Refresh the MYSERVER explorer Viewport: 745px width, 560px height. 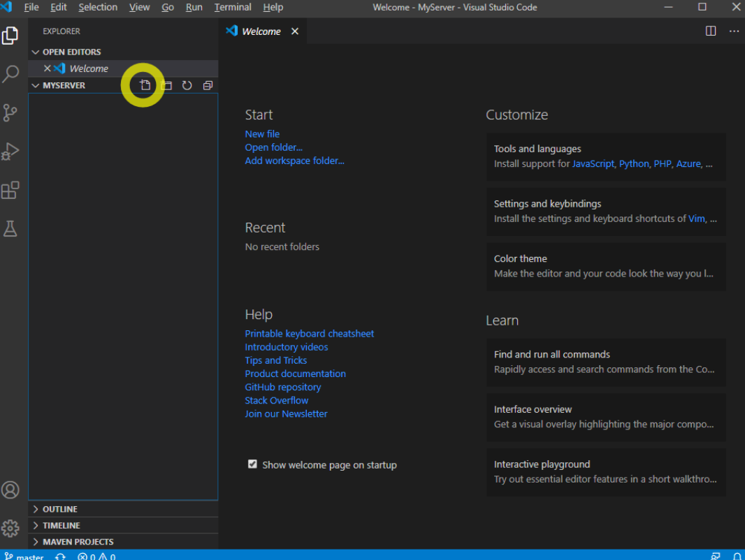click(187, 85)
